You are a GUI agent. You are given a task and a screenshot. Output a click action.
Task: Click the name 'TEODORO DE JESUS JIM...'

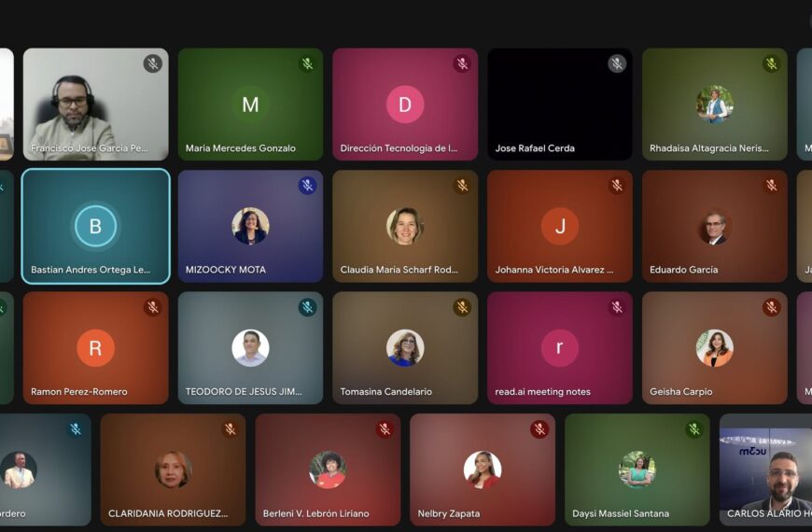[244, 392]
